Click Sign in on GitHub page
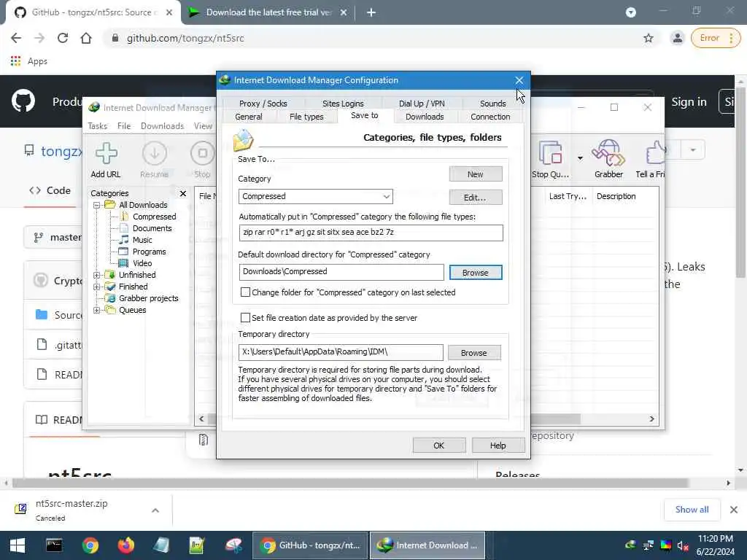This screenshot has width=747, height=560. coord(689,102)
